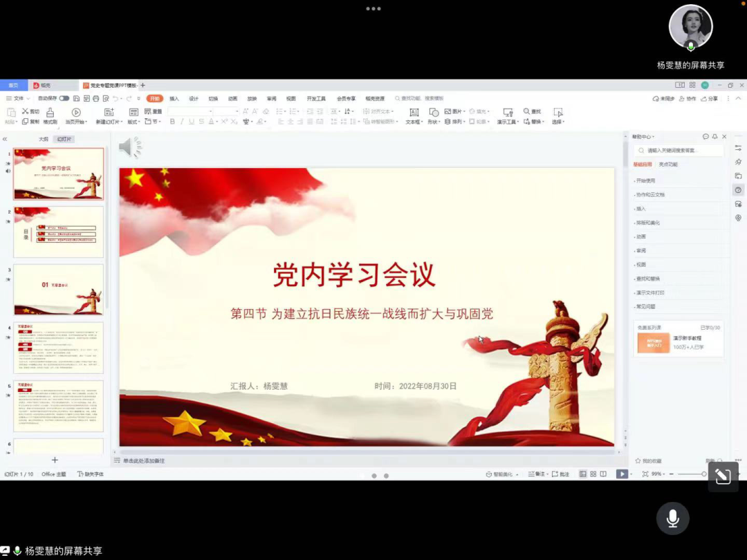Open the Picture (图片) dropdown

coord(455,111)
